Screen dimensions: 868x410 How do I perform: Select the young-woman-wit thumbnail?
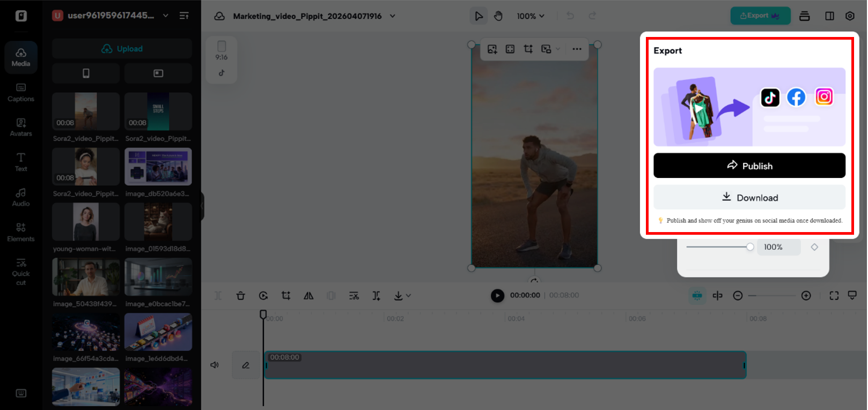point(86,222)
